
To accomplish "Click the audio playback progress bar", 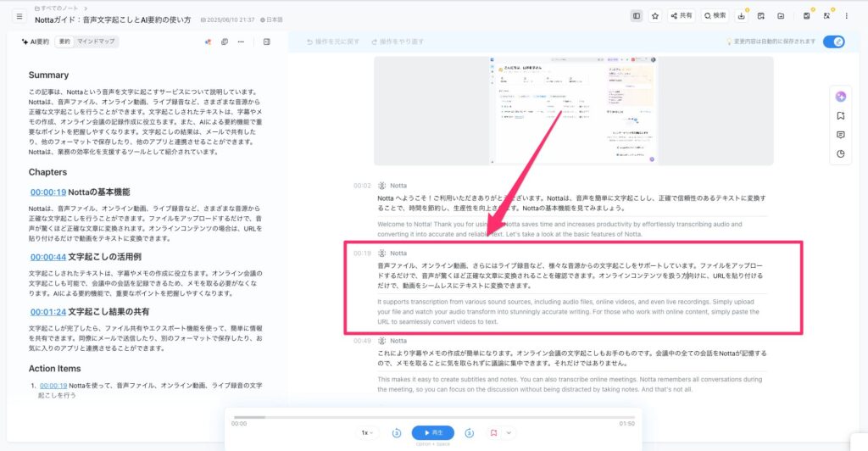I will tap(434, 417).
